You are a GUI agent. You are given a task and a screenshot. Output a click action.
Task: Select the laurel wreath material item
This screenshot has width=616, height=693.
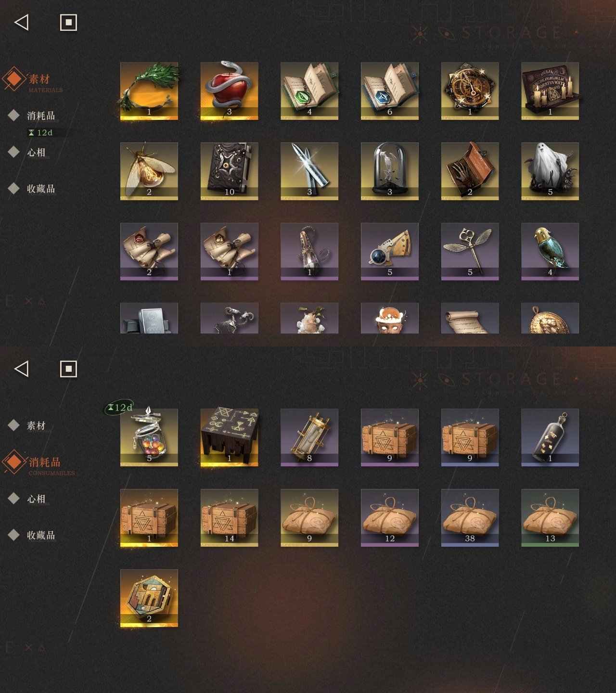click(149, 91)
